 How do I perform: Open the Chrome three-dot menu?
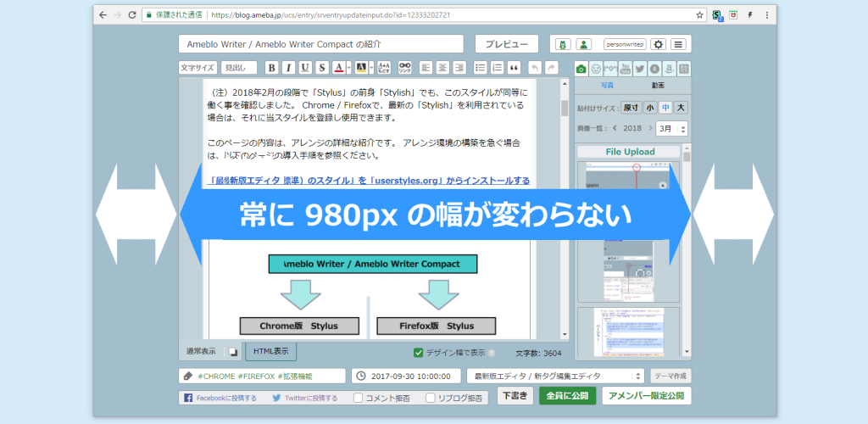click(x=767, y=15)
